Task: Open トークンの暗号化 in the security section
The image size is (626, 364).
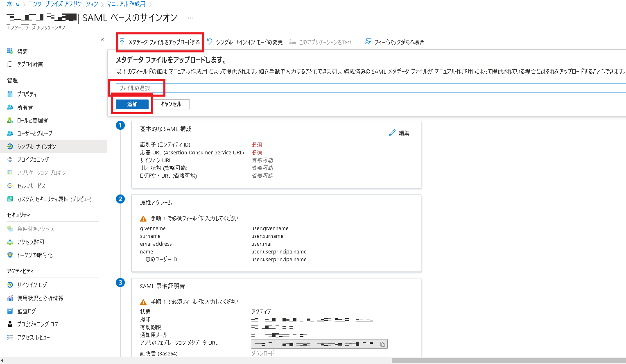Action: tap(34, 255)
